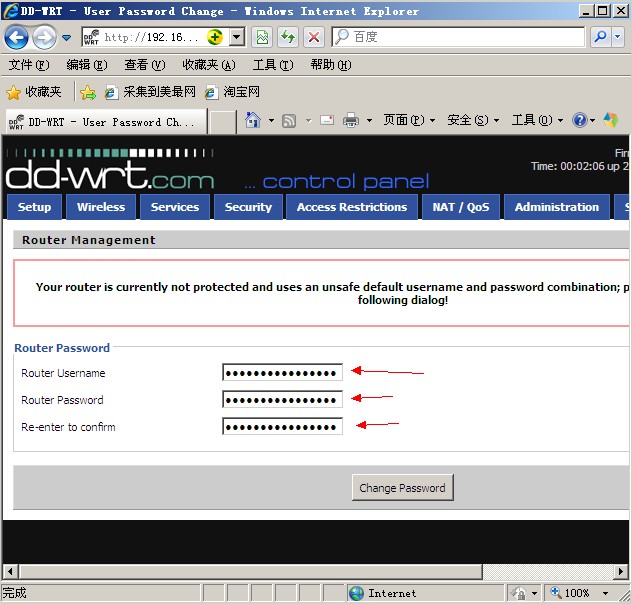Click the protected mode lock icon in status bar

pyautogui.click(x=519, y=593)
